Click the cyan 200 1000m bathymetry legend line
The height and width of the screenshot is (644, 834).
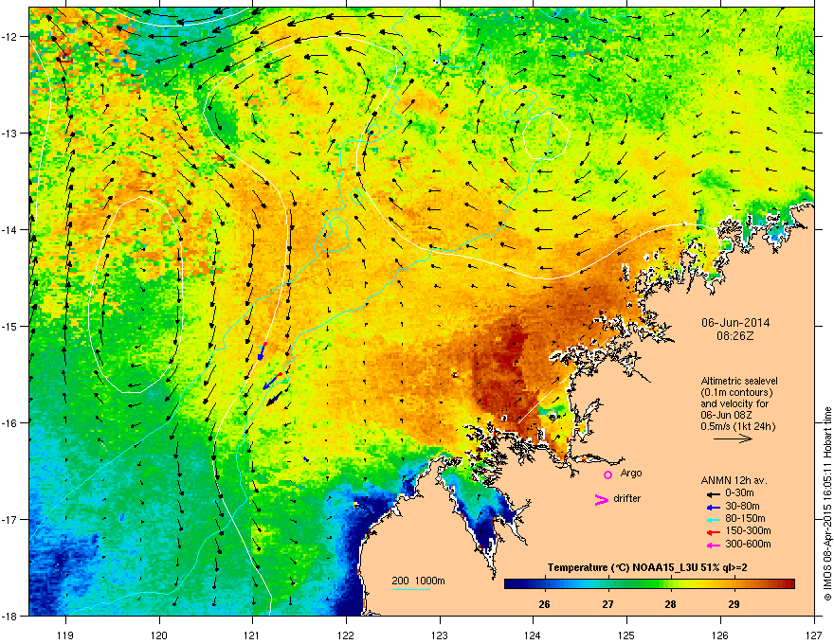pos(411,589)
